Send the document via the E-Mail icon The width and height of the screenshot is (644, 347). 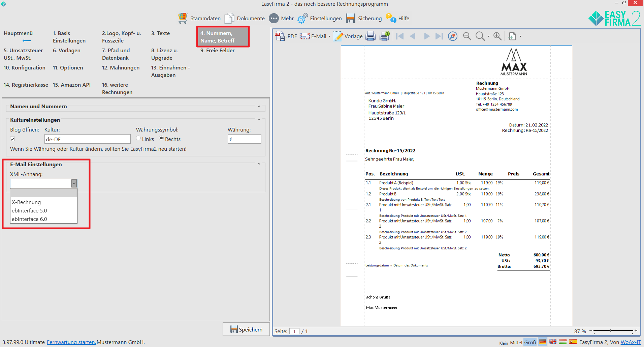click(x=305, y=36)
